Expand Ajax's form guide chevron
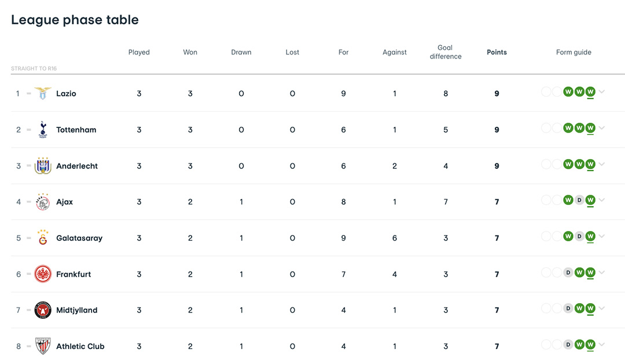 [x=602, y=200]
